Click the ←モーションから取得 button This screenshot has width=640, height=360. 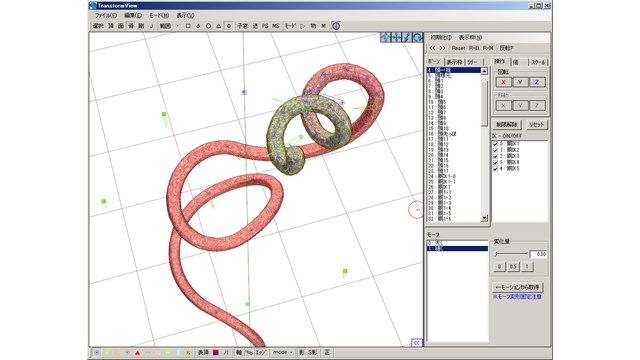(518, 287)
